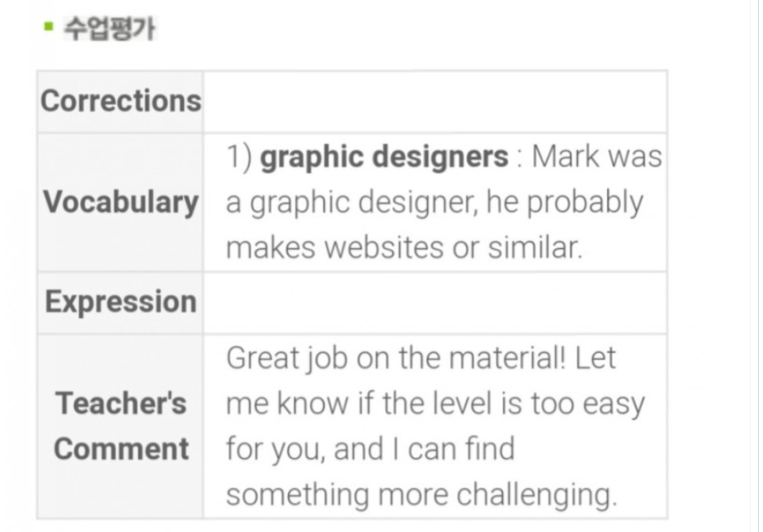Click the line 'for you, and I can find'
Screen dimensions: 763x532
(x=370, y=449)
